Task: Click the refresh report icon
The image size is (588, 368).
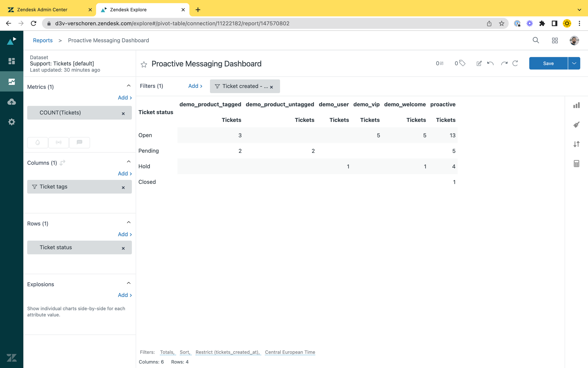Action: pyautogui.click(x=515, y=63)
